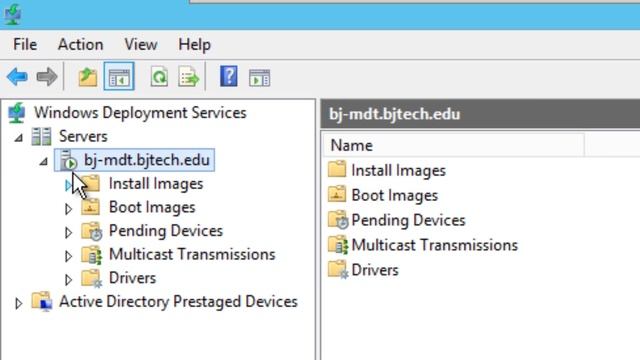Select Windows Deployment Services root label

[x=140, y=113]
